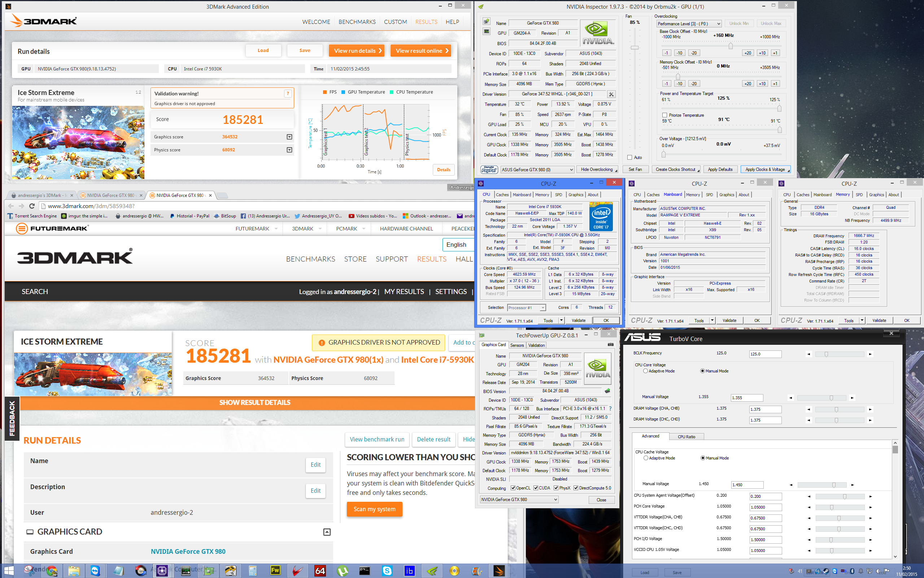The height and width of the screenshot is (578, 924).
Task: Collapse the Graphics Card section
Action: pyautogui.click(x=327, y=532)
